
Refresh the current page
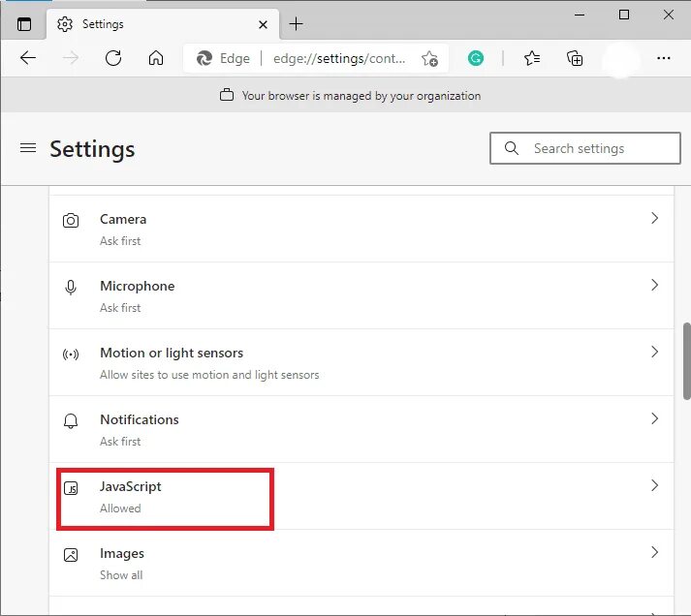tap(113, 58)
